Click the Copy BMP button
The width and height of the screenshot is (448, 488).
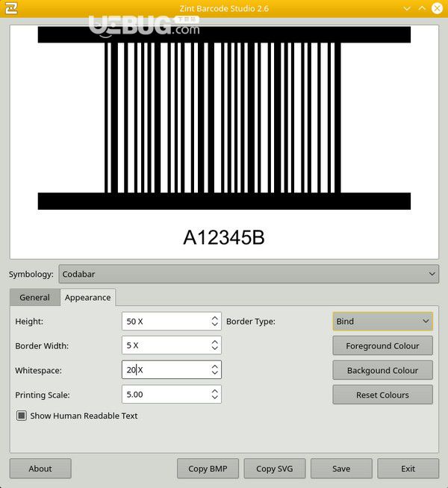tap(208, 469)
